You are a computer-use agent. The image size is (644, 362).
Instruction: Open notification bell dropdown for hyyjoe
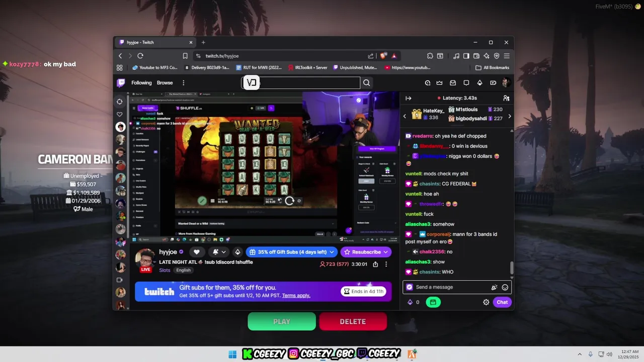219,252
